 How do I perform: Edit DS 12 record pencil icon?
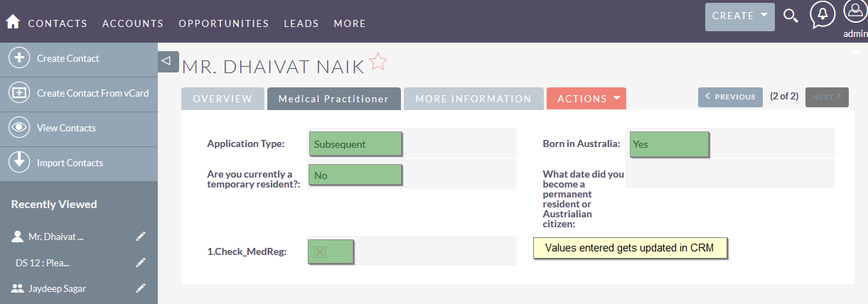141,262
